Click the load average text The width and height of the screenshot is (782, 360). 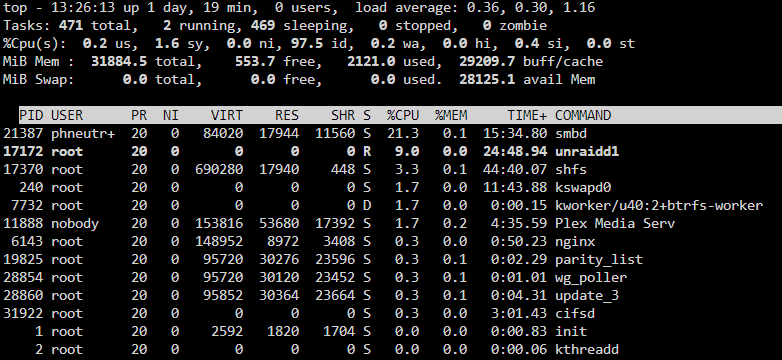point(475,8)
